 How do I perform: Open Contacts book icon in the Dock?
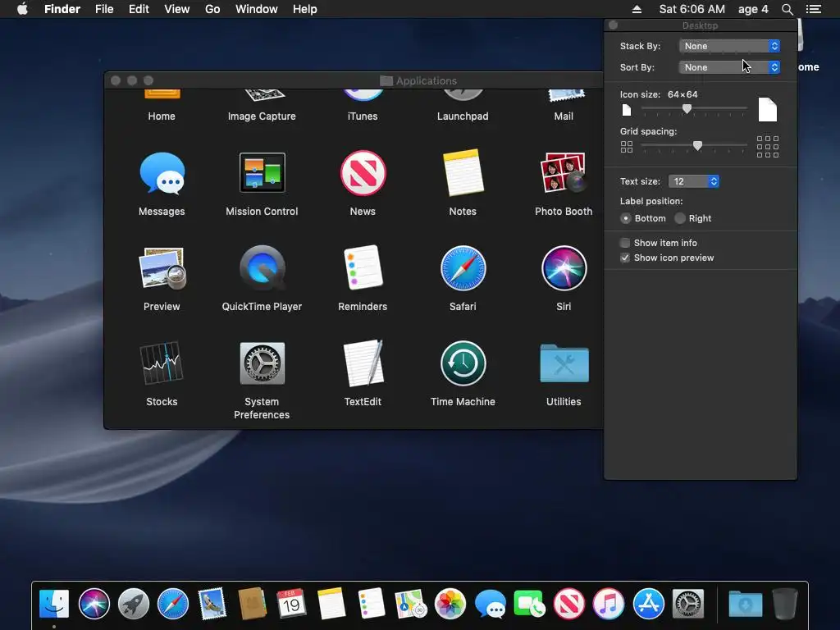[x=253, y=604]
